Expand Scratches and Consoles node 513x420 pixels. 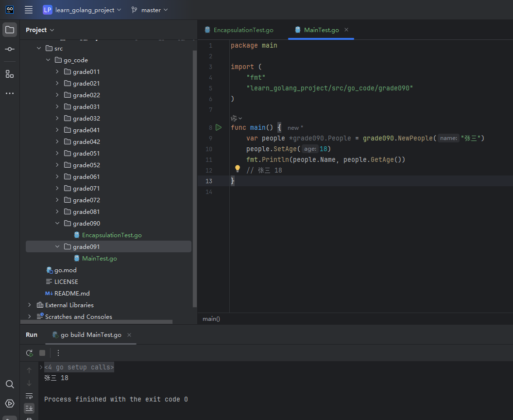point(30,316)
